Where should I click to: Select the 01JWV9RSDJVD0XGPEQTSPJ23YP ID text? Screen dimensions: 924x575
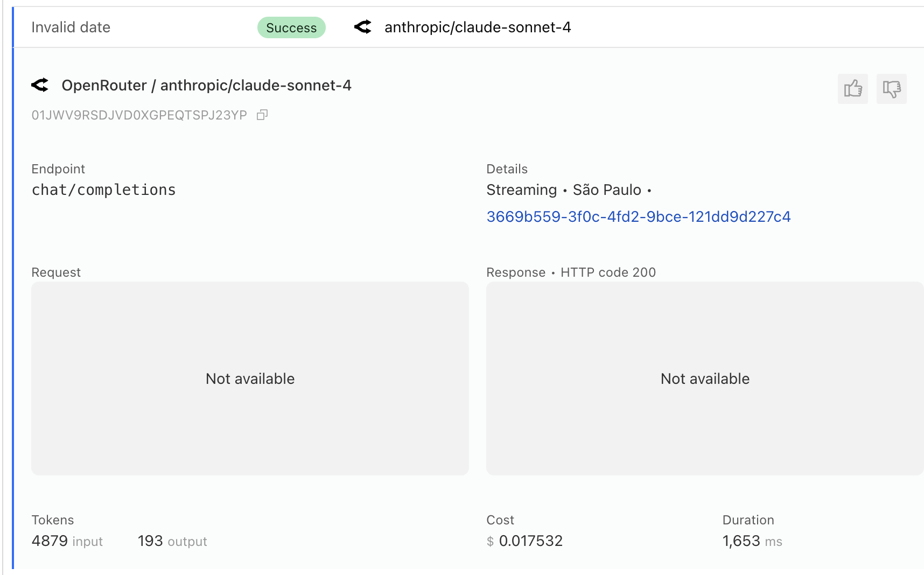139,115
